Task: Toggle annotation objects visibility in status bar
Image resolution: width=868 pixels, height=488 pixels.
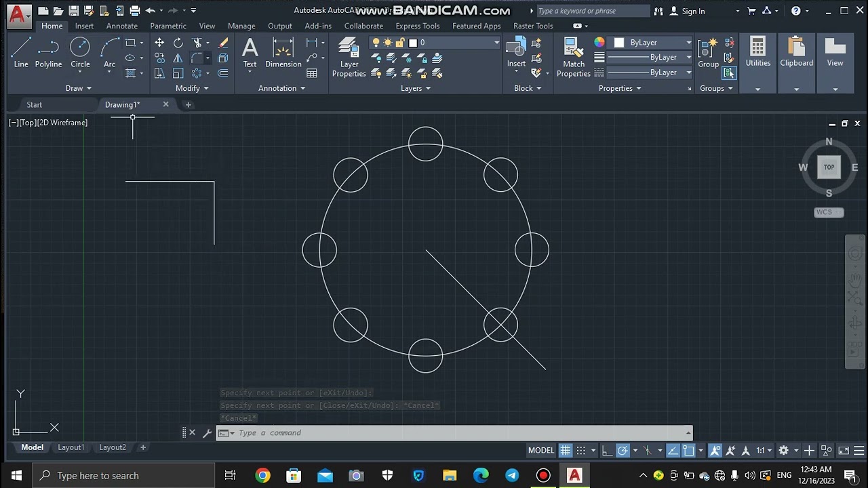Action: click(715, 450)
